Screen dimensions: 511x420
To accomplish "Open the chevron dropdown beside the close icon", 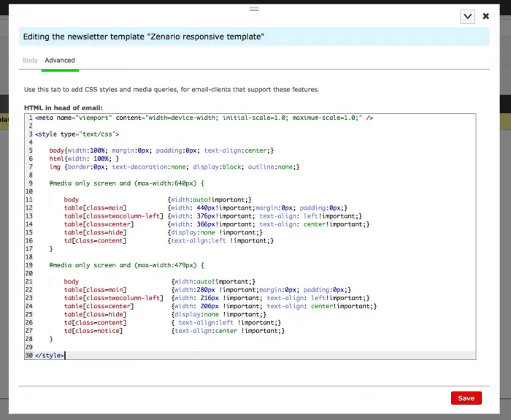I will 467,16.
